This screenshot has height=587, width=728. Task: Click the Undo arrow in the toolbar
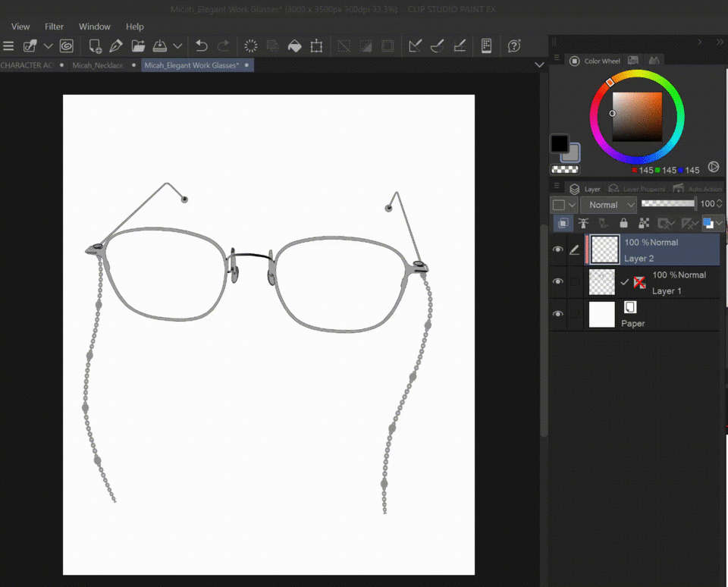tap(201, 46)
